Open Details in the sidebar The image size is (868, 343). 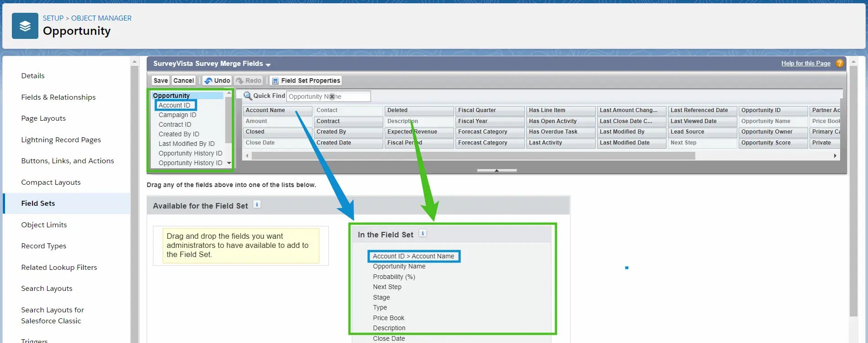(33, 76)
